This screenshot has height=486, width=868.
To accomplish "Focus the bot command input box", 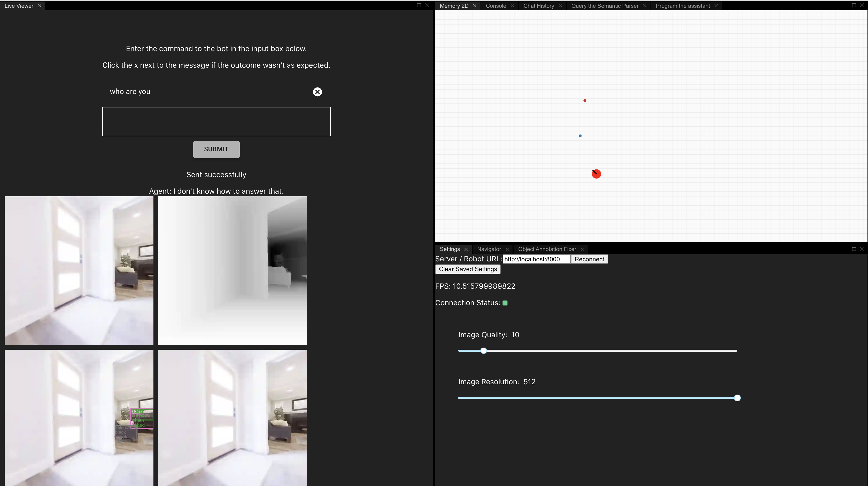I will [216, 122].
